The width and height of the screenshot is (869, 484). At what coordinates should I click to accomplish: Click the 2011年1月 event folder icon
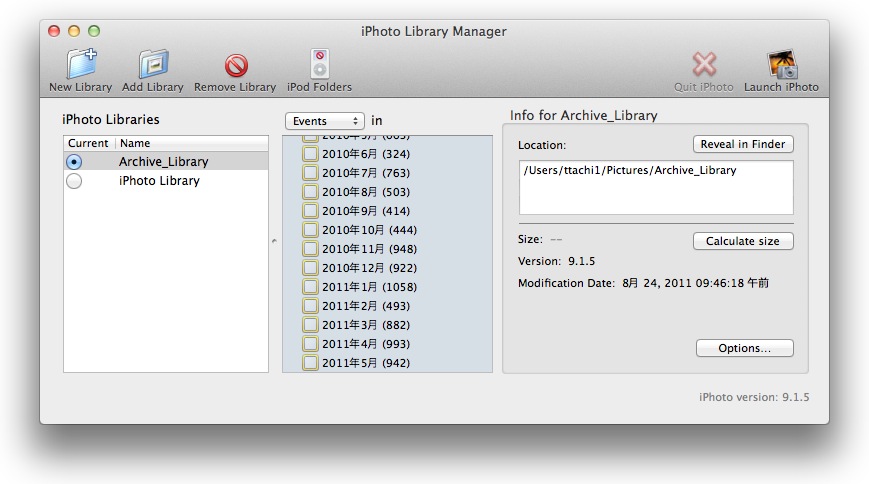pyautogui.click(x=311, y=287)
